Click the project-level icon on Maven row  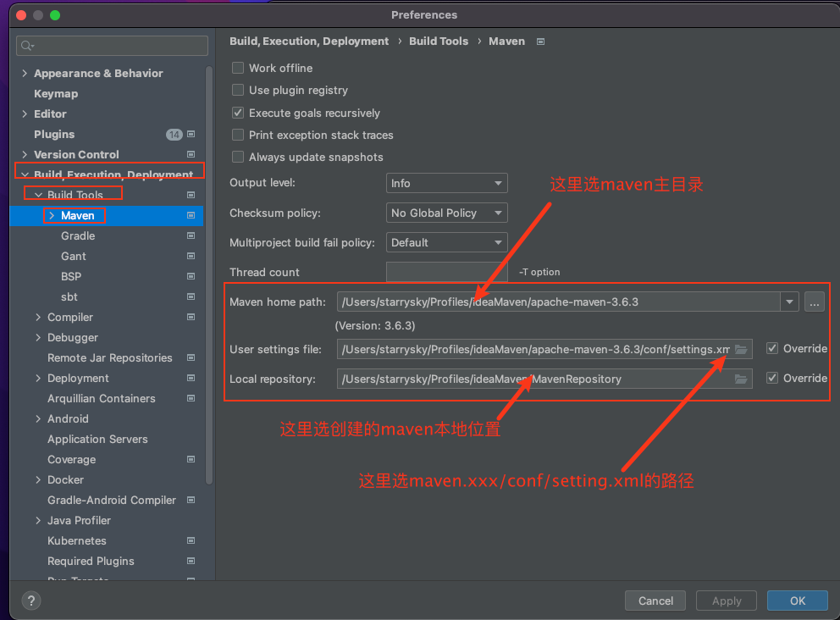(191, 215)
